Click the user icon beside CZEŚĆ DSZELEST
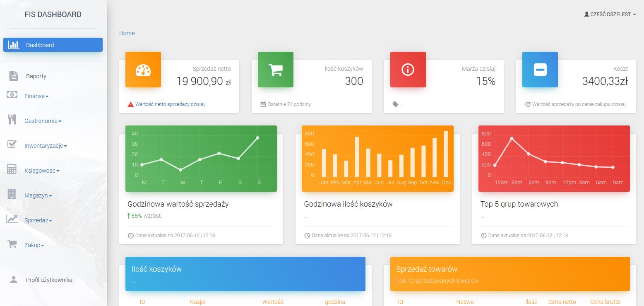 click(x=586, y=14)
